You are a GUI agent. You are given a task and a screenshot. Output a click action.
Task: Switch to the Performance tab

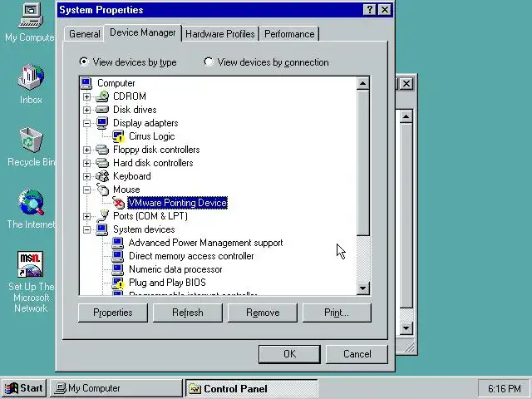point(289,34)
